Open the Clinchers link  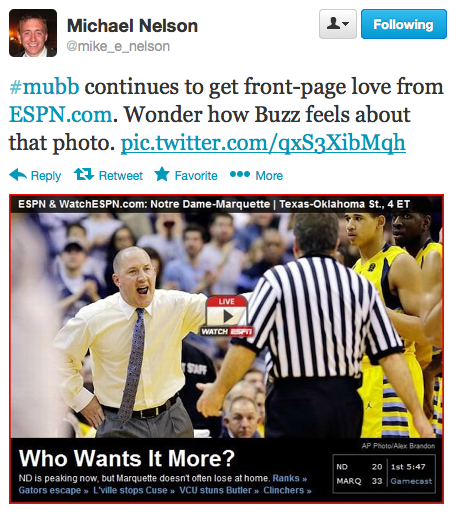(287, 490)
